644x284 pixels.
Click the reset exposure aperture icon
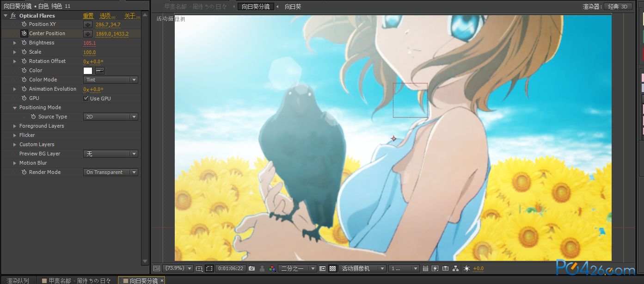pos(466,268)
